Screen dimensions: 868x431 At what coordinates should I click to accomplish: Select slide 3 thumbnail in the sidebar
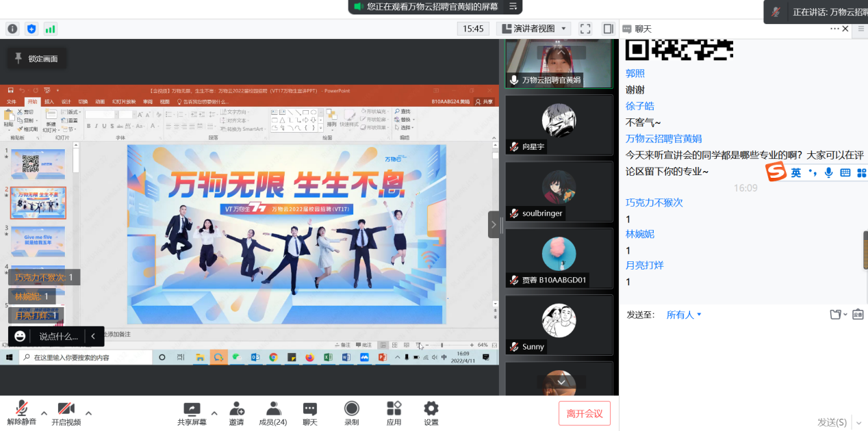[x=38, y=241]
